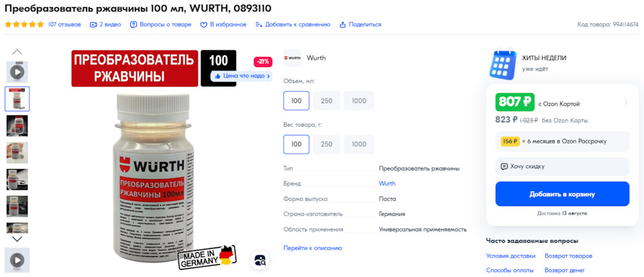
Task: Click Добавить в корзину button
Action: (562, 194)
